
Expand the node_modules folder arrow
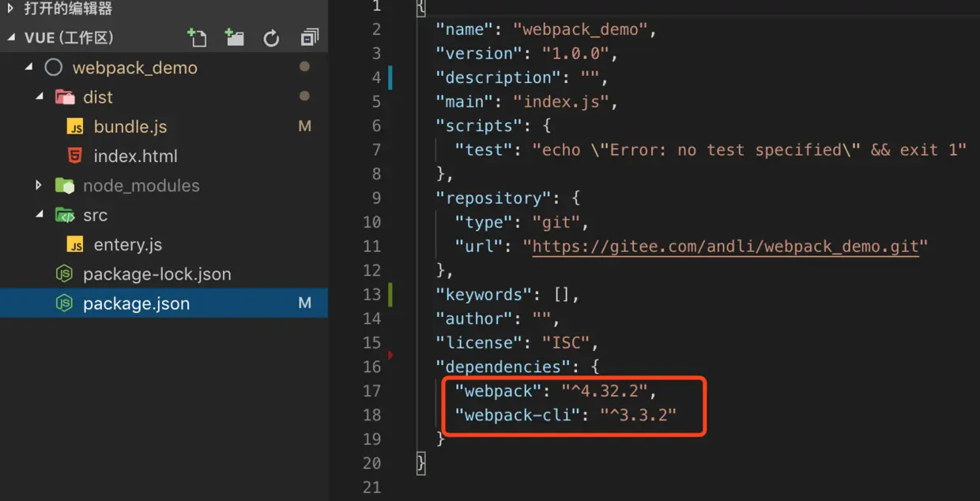click(x=39, y=185)
